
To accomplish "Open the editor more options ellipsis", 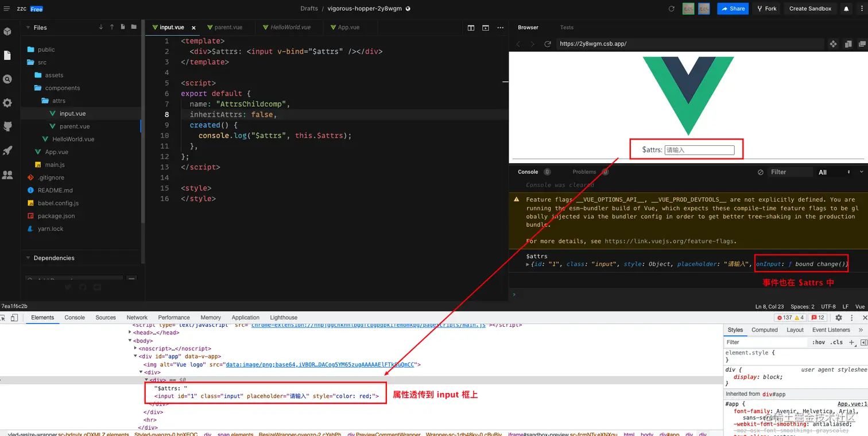I will pyautogui.click(x=500, y=28).
